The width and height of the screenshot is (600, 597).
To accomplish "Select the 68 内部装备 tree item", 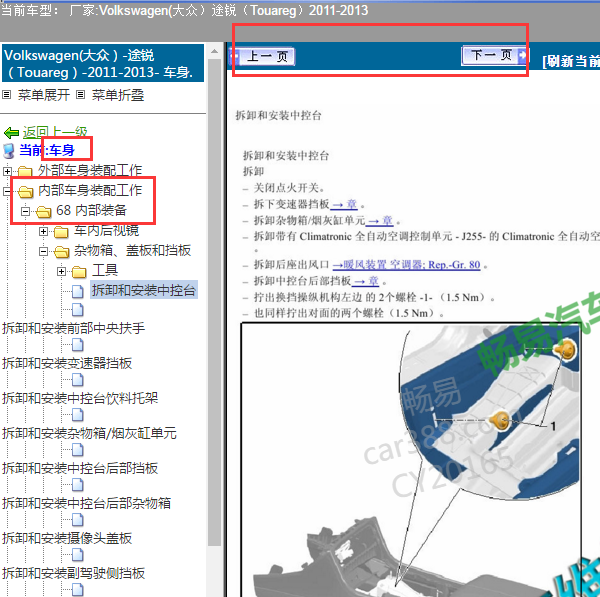I will click(x=91, y=210).
